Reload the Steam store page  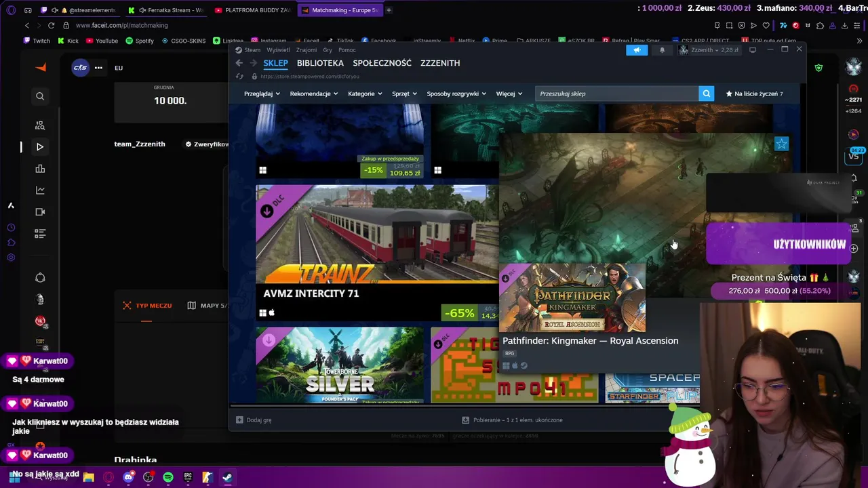coord(239,77)
